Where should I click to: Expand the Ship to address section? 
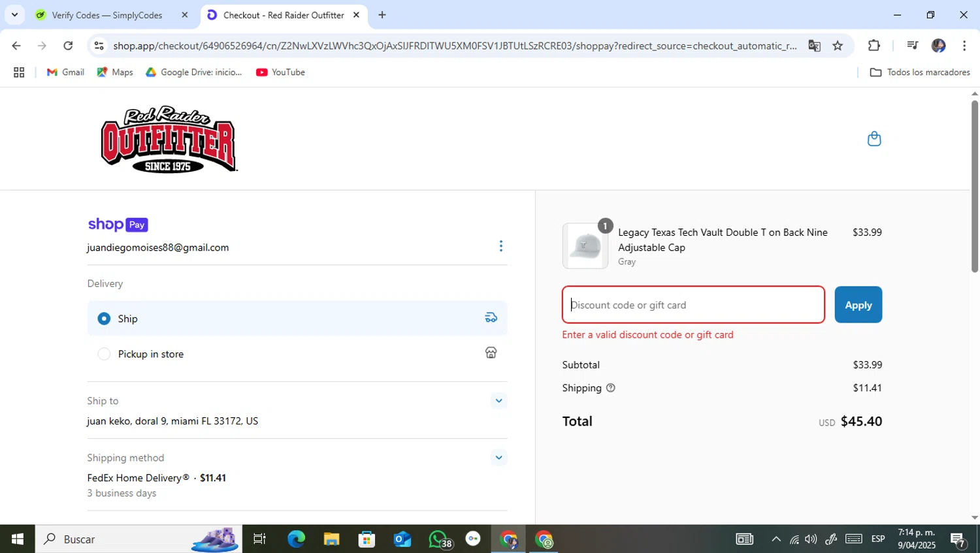tap(498, 401)
